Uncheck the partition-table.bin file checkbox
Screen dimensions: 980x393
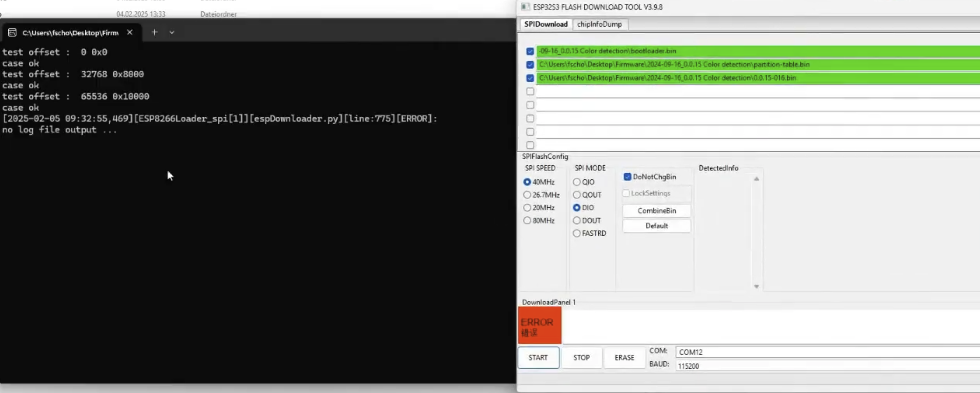tap(530, 65)
